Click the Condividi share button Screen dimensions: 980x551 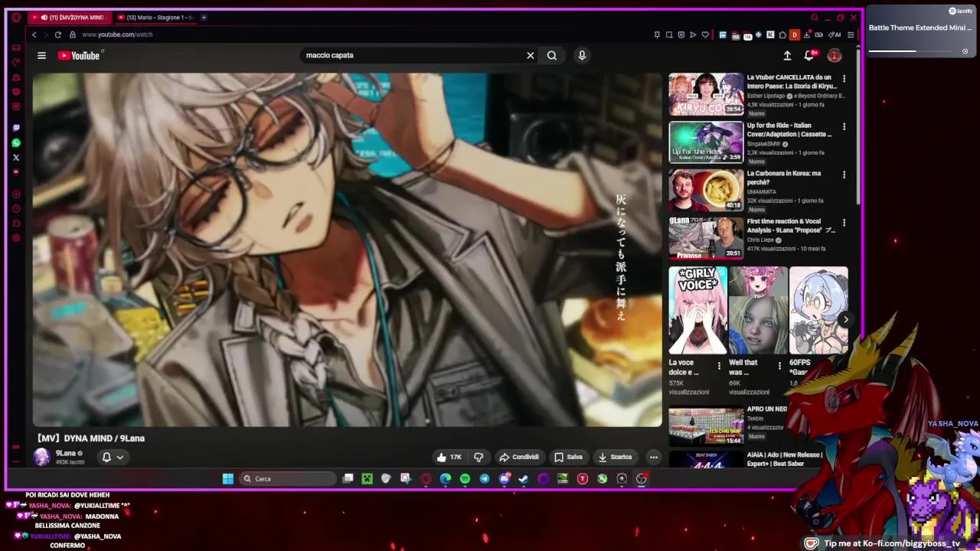[x=519, y=457]
